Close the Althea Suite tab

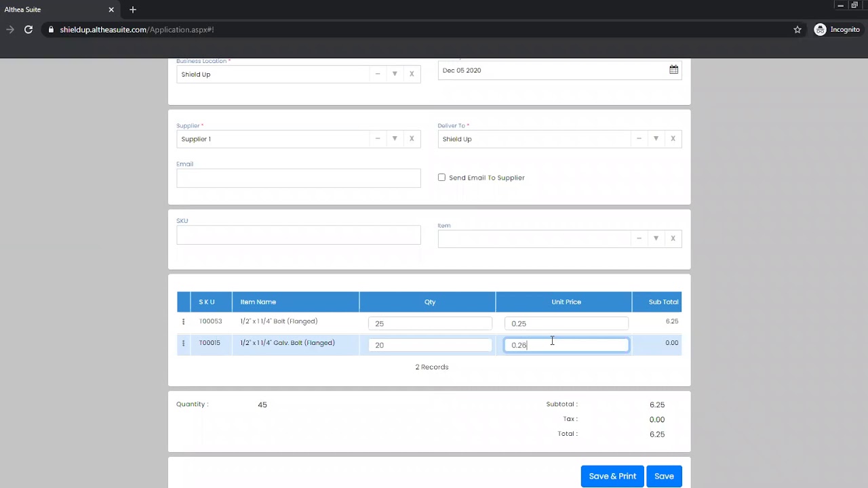(111, 9)
